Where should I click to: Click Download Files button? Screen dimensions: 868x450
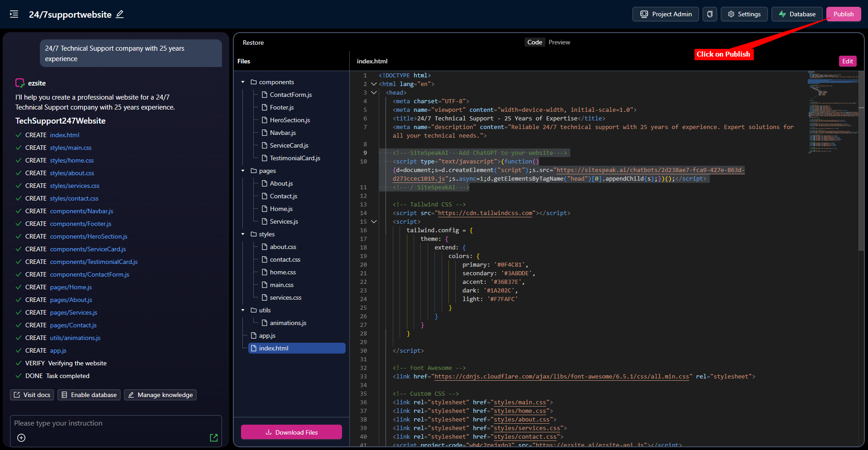click(x=291, y=432)
